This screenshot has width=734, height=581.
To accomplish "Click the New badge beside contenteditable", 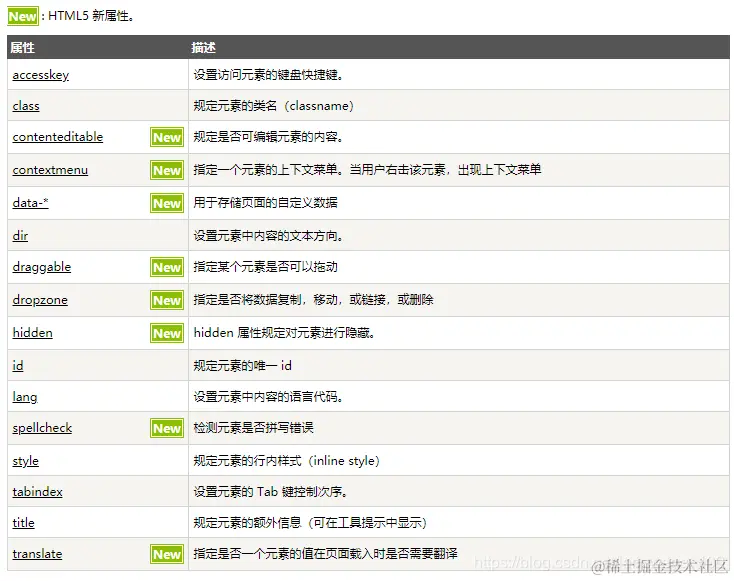I will coord(167,137).
